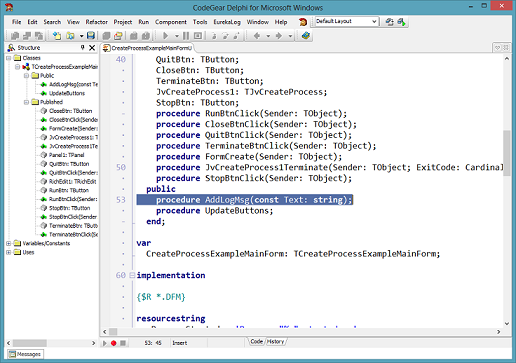Switch to the History tab

[x=275, y=342]
